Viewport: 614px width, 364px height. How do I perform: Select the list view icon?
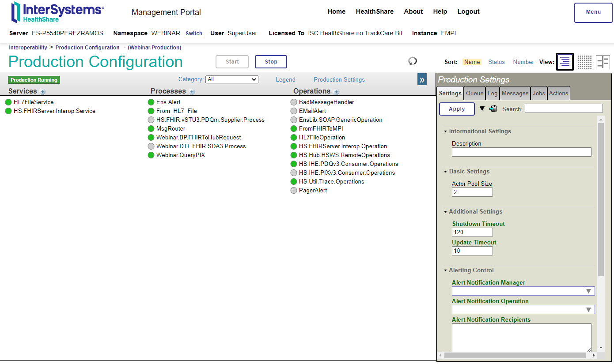coord(565,62)
